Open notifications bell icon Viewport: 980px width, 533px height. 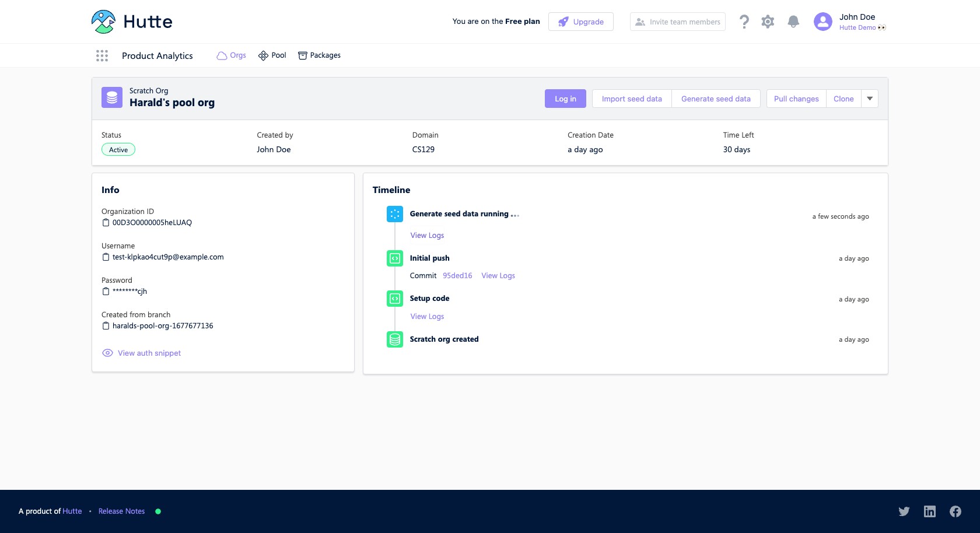point(793,22)
